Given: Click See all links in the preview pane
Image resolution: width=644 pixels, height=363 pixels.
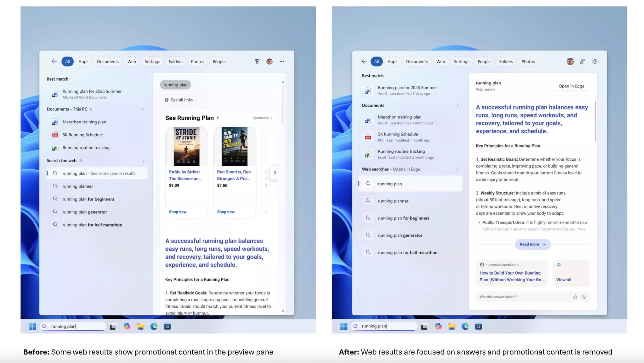Looking at the screenshot, I should tap(178, 100).
